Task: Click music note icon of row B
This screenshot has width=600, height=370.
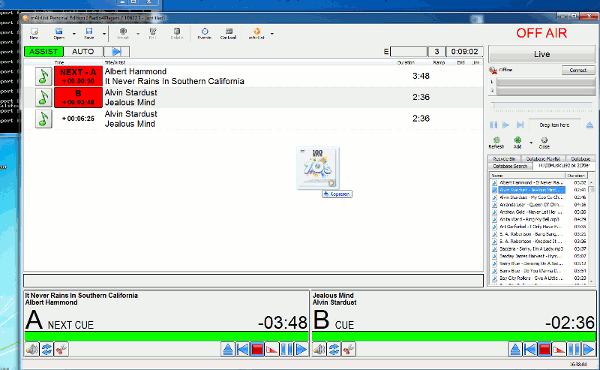Action: pos(43,98)
